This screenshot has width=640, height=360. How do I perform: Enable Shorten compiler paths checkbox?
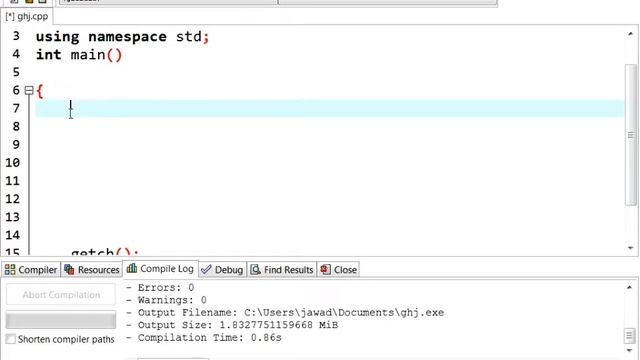pyautogui.click(x=11, y=339)
